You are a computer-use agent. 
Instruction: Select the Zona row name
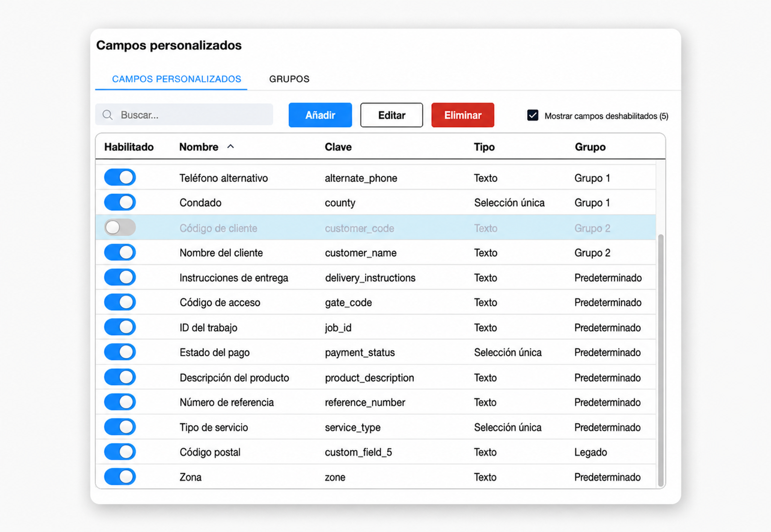tap(190, 477)
